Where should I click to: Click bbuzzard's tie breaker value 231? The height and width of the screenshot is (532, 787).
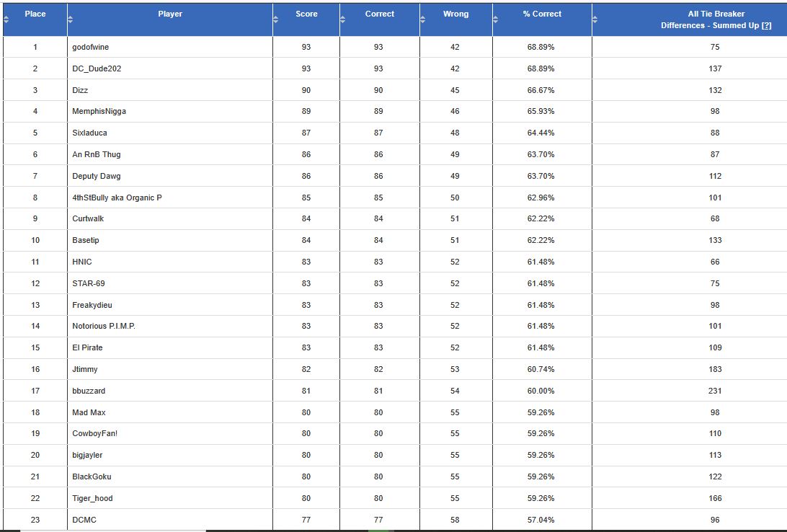click(x=714, y=390)
